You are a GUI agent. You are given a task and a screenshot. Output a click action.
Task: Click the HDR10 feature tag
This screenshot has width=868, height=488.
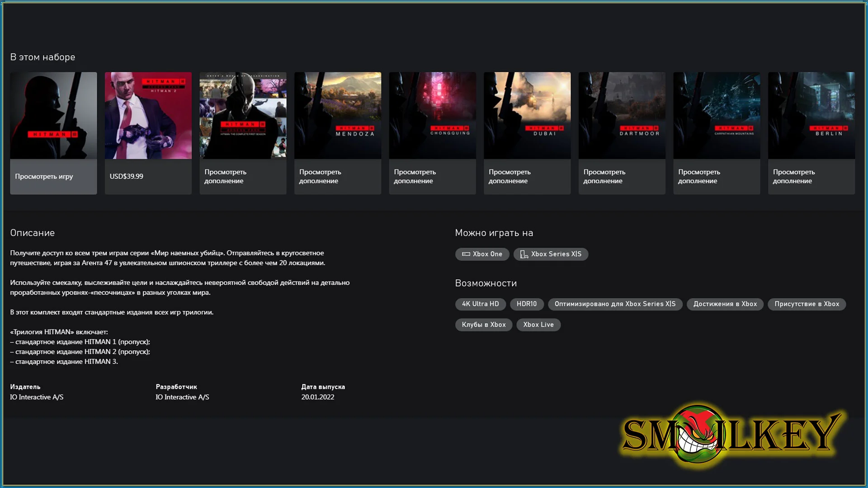coord(527,304)
